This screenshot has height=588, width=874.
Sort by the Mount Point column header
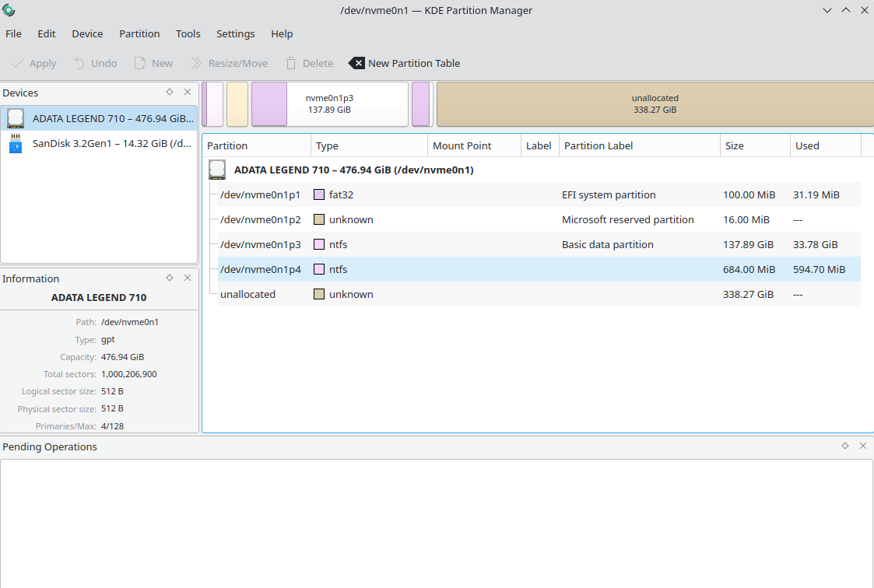point(474,146)
